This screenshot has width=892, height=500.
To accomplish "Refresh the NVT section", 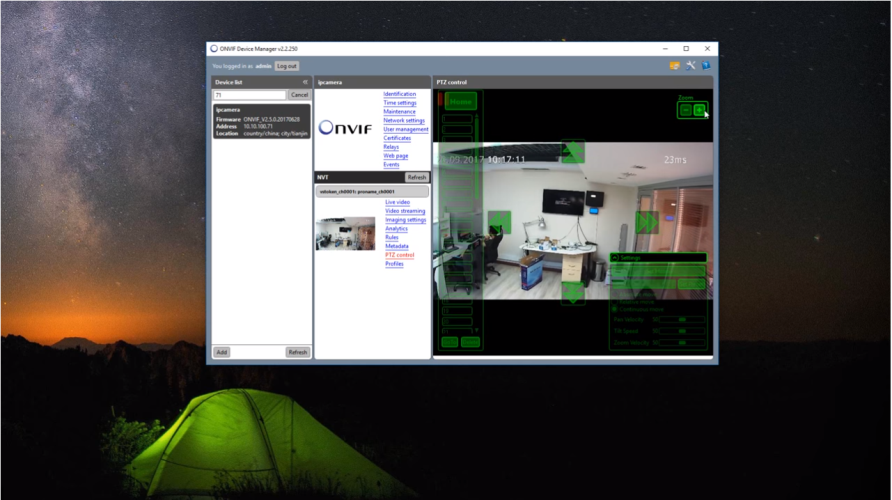I will tap(416, 177).
